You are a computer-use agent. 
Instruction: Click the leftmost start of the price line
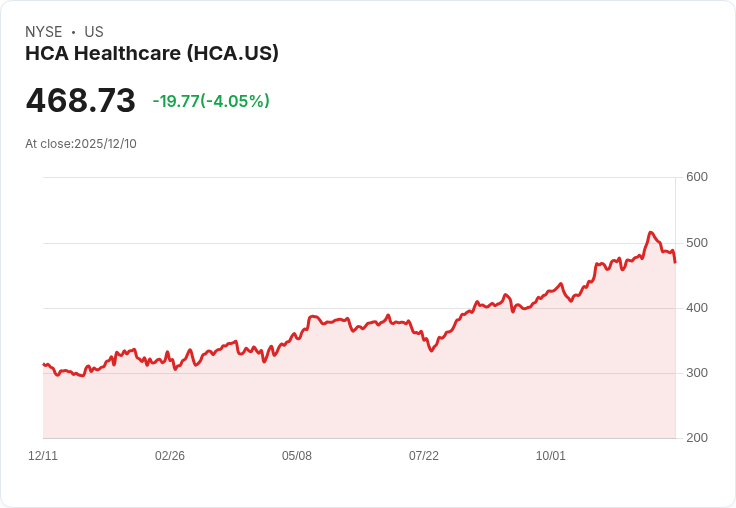pos(44,364)
